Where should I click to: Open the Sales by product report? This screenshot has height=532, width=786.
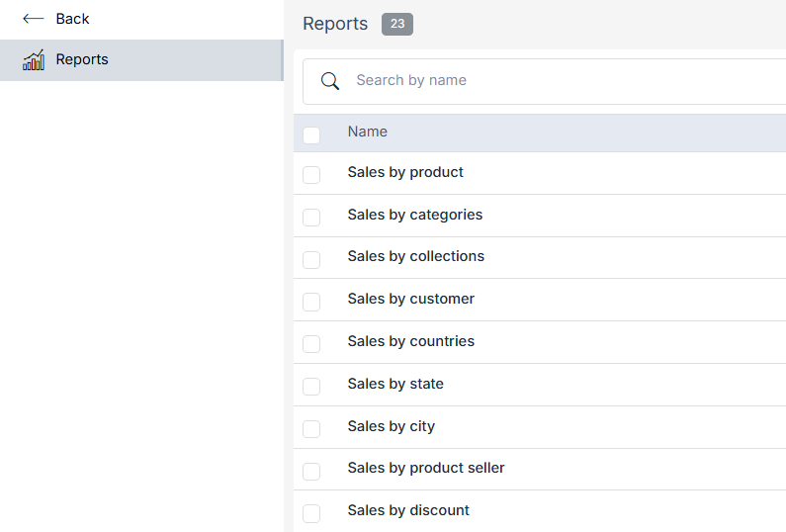[x=405, y=172]
